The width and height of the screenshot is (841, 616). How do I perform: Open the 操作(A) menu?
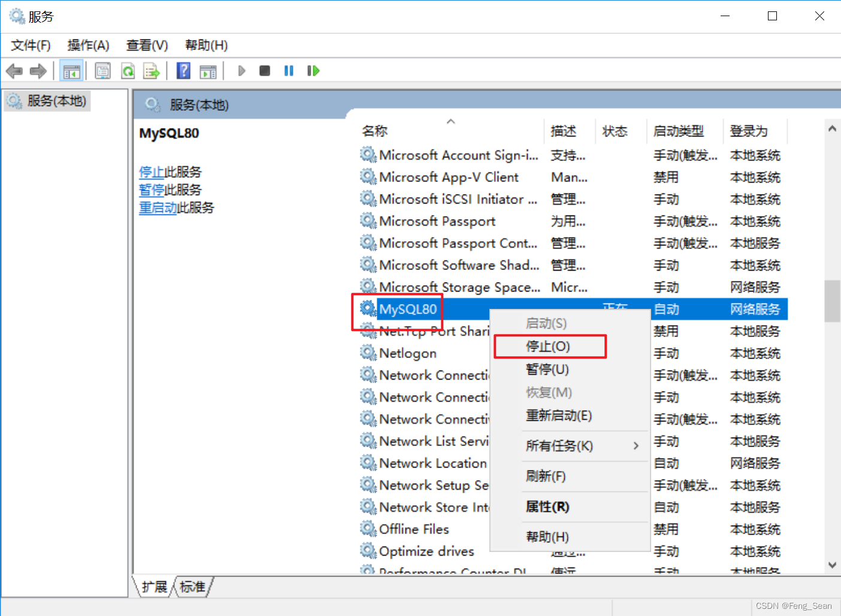(x=88, y=45)
